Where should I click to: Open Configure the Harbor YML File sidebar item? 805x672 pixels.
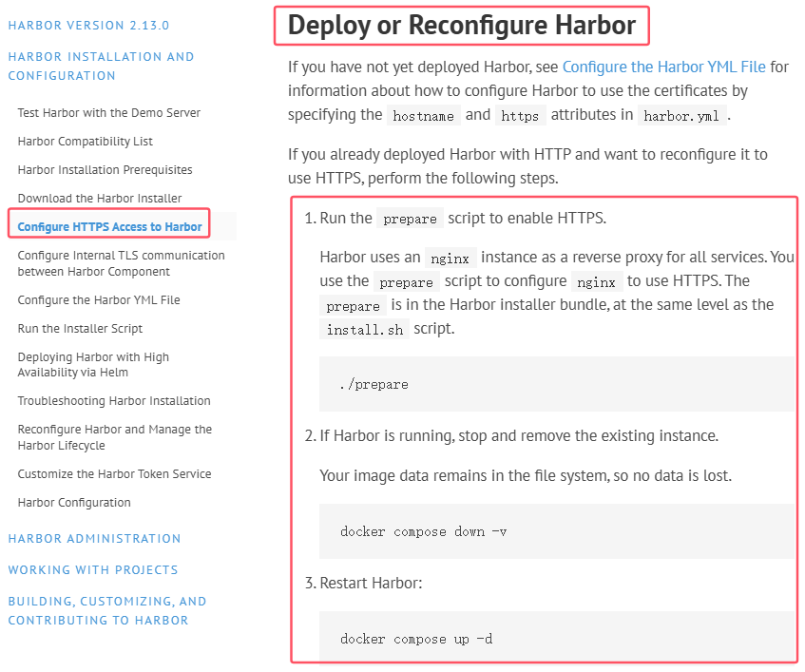(99, 299)
